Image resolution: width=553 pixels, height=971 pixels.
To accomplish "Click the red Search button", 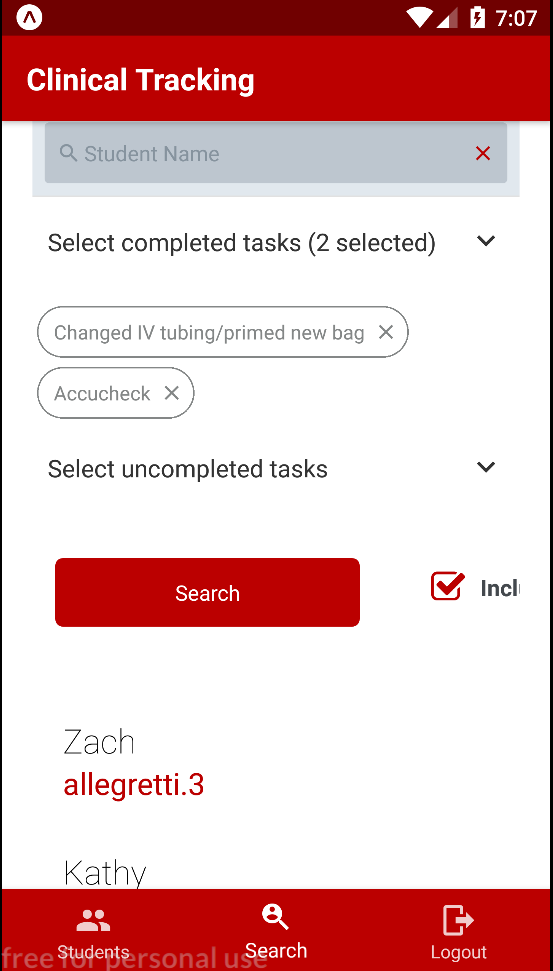I will (x=207, y=593).
